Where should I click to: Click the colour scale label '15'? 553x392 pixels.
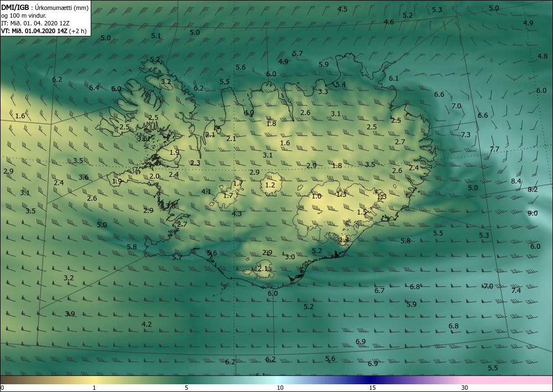tap(372, 388)
